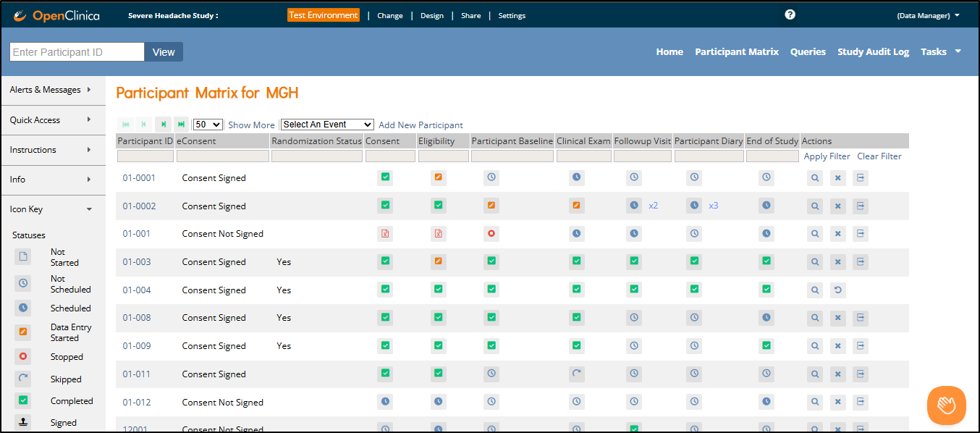The width and height of the screenshot is (980, 433).
Task: Click the reassign icon for participant 01-0002
Action: pos(860,206)
